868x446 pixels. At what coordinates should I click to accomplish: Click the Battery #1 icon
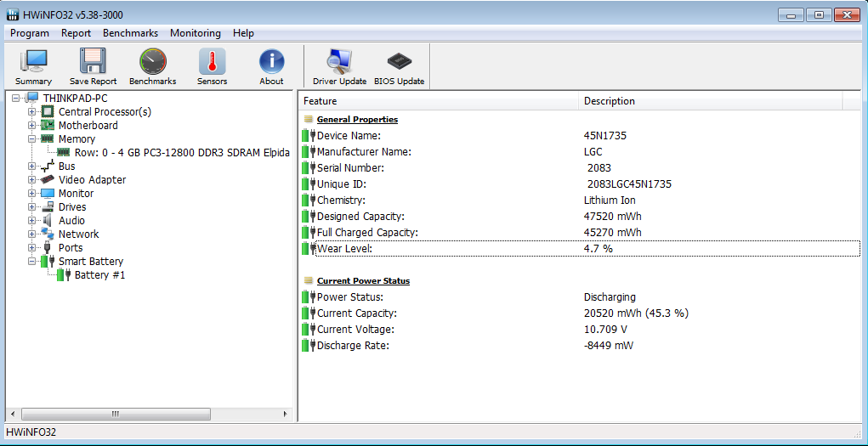[65, 275]
